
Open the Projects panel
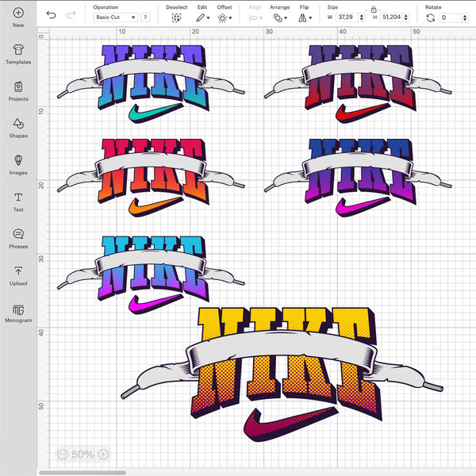click(18, 91)
